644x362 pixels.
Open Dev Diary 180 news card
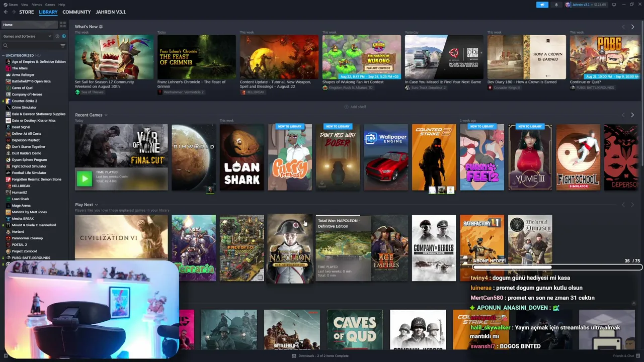coord(527,57)
